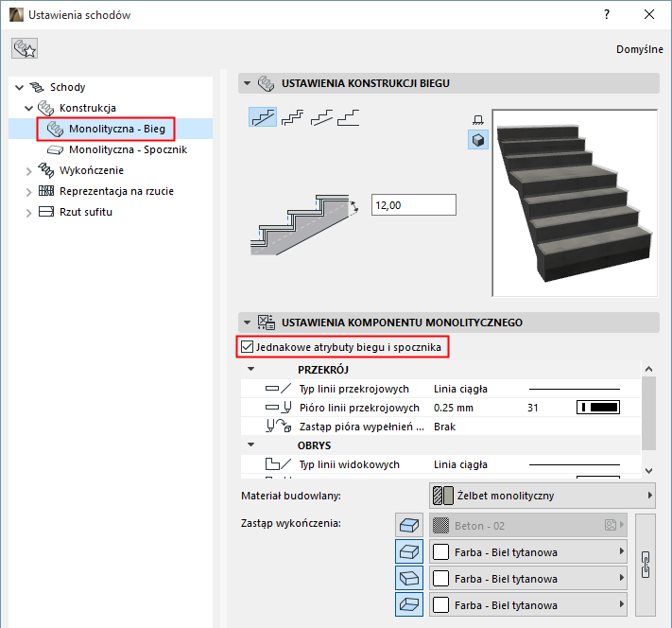
Task: Open second Farba - Biel tytanowa dropdown
Action: (528, 578)
